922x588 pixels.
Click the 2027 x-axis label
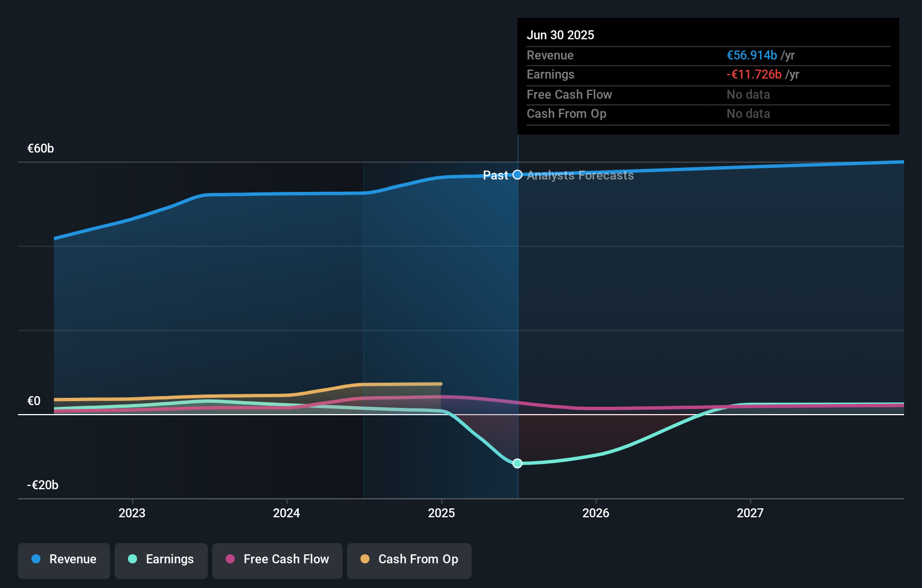pos(750,513)
